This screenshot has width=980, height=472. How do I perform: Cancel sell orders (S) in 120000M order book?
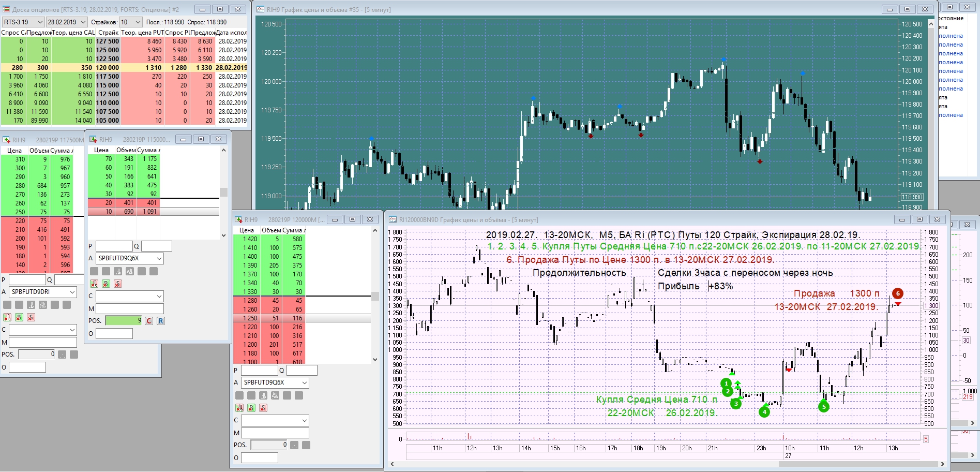pyautogui.click(x=263, y=408)
